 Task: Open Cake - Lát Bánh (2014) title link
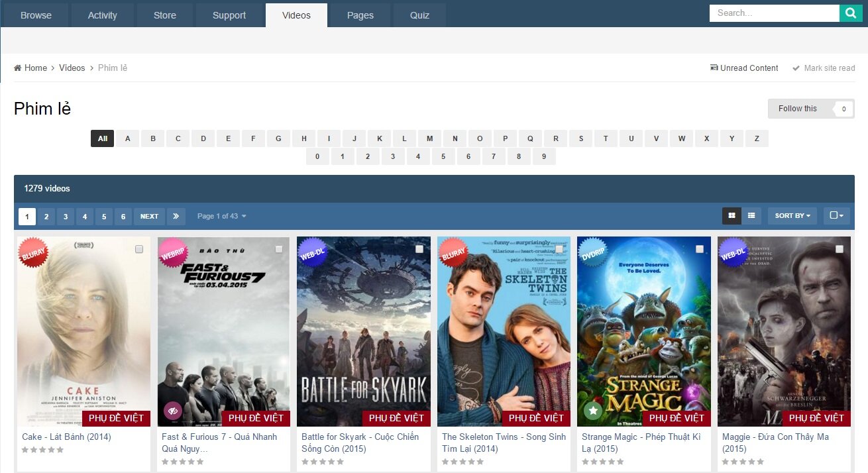pyautogui.click(x=66, y=437)
